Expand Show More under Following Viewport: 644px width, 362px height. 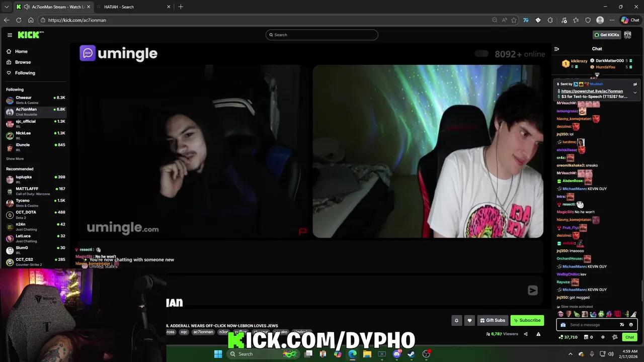[x=15, y=159]
